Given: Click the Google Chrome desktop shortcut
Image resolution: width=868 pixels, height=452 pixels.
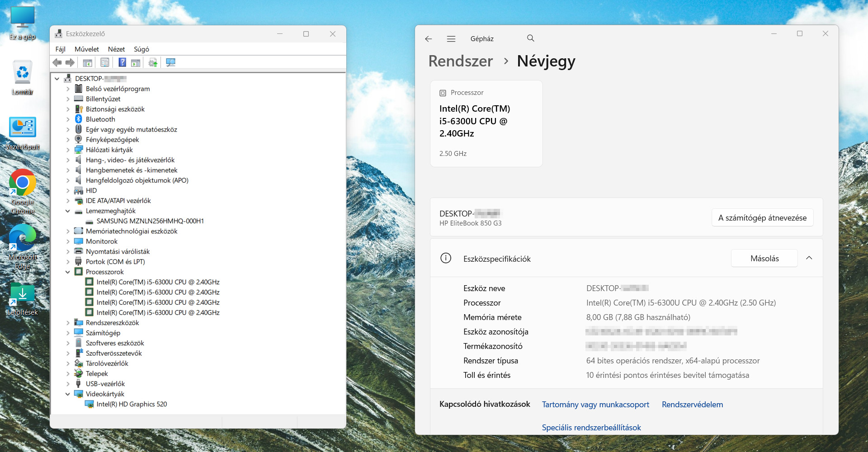Looking at the screenshot, I should (x=23, y=192).
